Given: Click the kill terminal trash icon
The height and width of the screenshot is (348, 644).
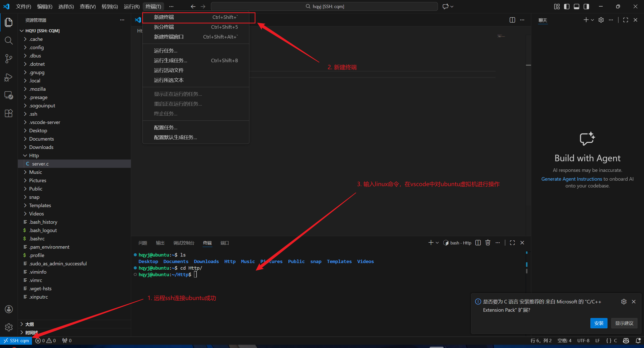Looking at the screenshot, I should tap(488, 243).
